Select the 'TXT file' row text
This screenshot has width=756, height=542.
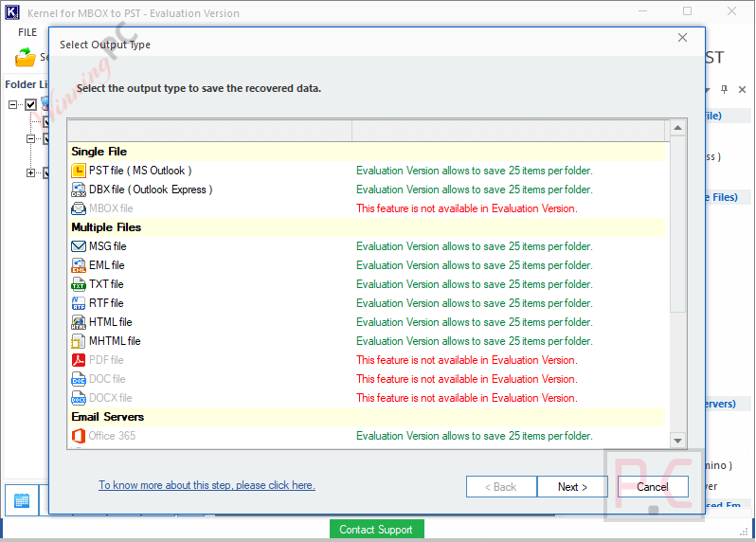[x=106, y=284]
